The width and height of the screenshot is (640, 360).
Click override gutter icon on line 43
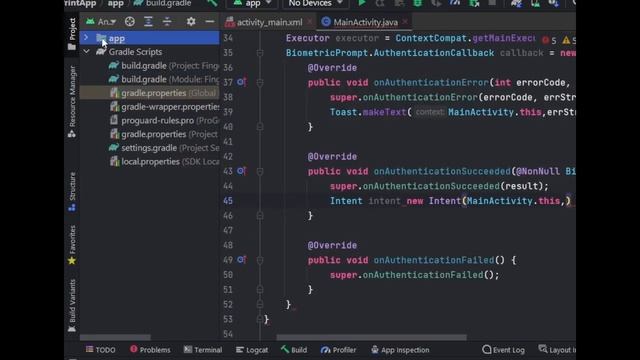pos(241,171)
